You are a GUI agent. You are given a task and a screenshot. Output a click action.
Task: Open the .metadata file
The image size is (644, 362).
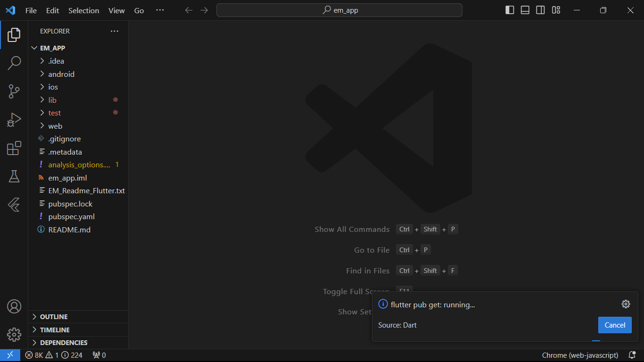[x=78, y=152]
